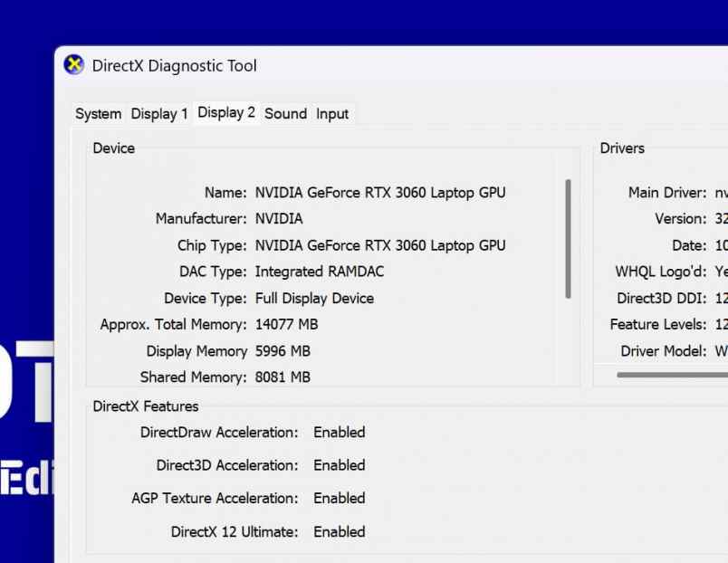The width and height of the screenshot is (728, 563).
Task: Open the Display 1 tab
Action: 159,114
